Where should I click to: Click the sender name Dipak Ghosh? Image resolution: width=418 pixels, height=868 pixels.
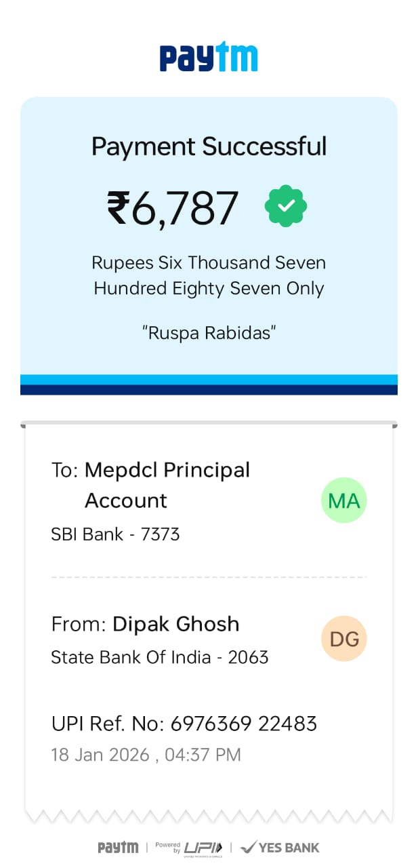[175, 624]
